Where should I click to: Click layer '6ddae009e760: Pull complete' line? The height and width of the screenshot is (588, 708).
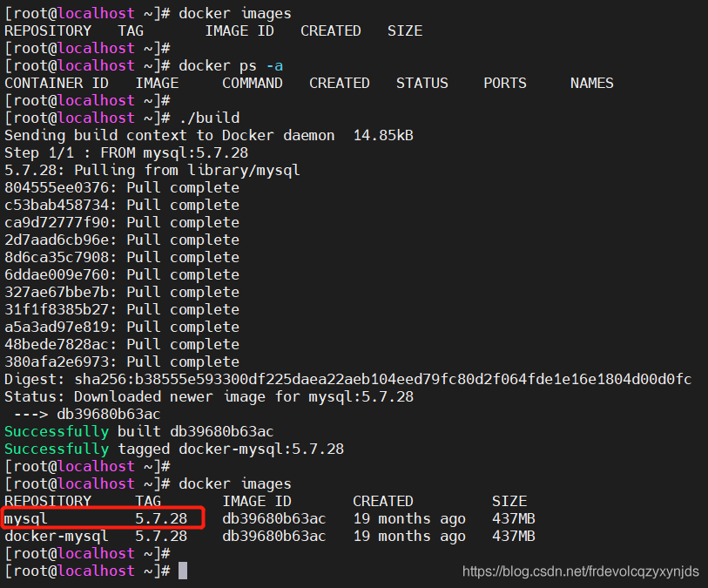[122, 274]
